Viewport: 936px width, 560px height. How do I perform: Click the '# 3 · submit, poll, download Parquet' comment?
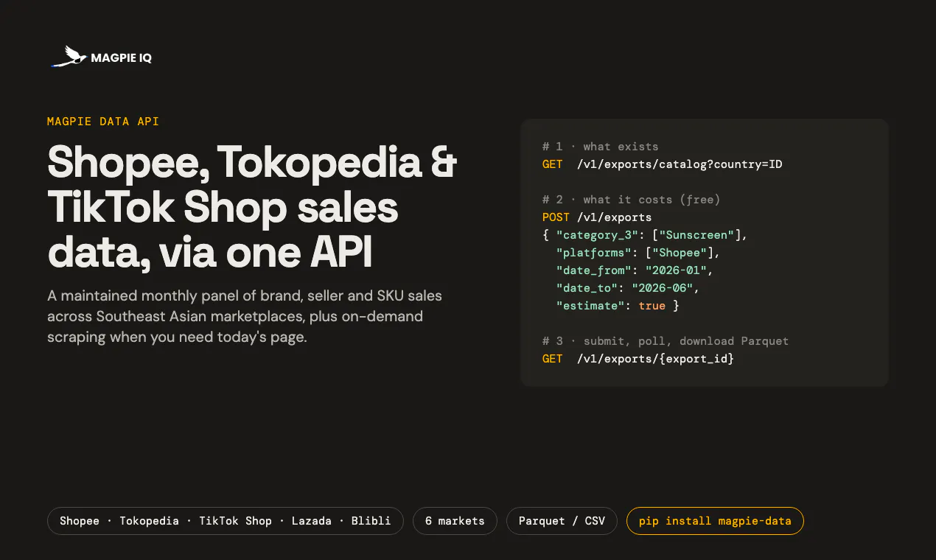[x=666, y=341]
